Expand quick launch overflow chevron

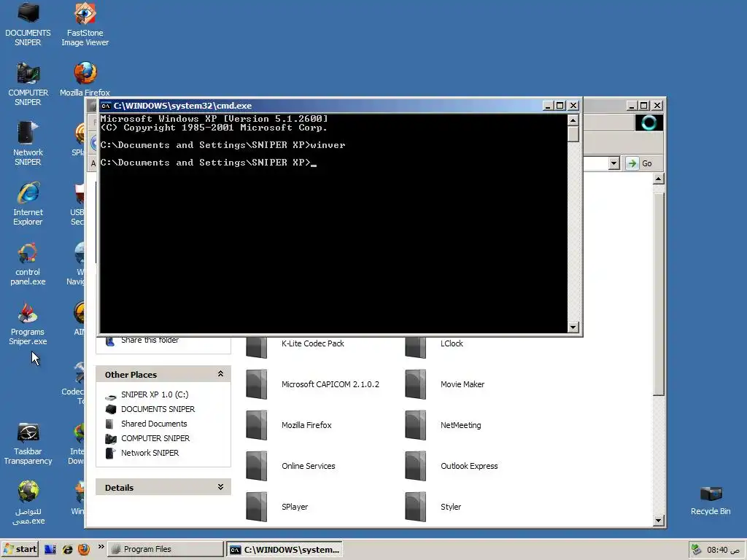(101, 547)
